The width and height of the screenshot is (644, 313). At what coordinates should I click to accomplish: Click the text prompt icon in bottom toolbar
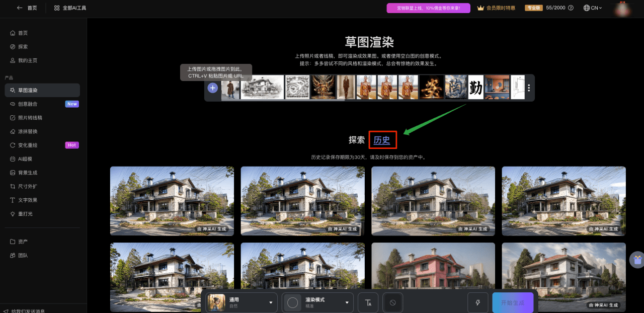tap(368, 303)
